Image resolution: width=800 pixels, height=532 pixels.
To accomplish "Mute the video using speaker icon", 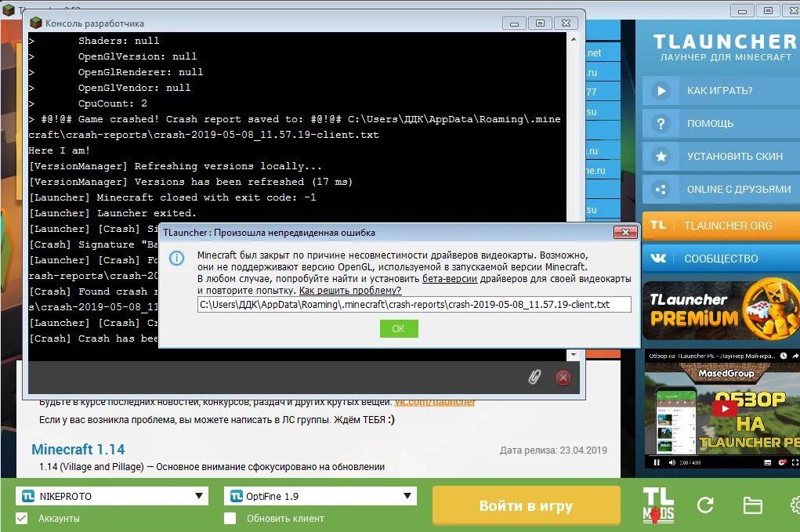I will pos(671,462).
